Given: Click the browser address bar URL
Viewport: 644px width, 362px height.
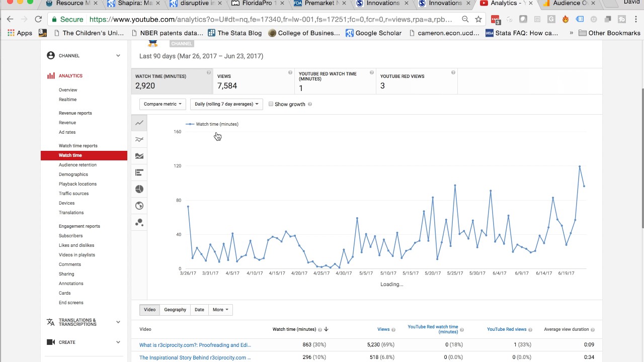Looking at the screenshot, I should [271, 20].
